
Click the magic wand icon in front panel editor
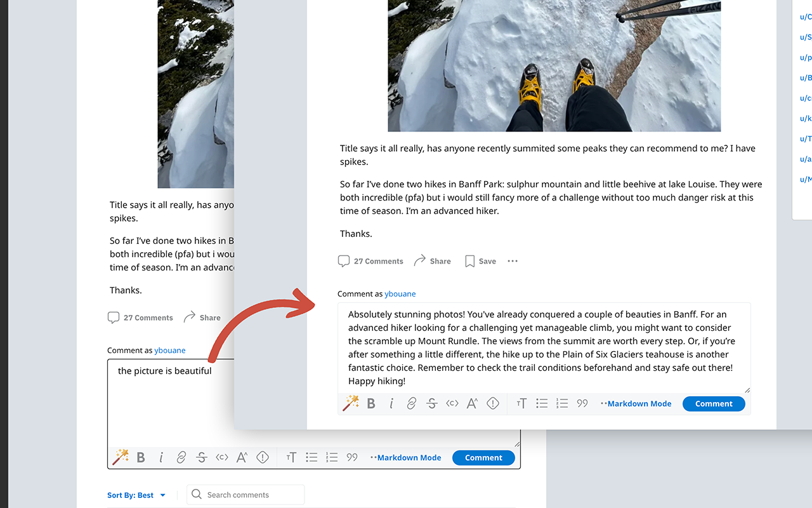click(351, 403)
